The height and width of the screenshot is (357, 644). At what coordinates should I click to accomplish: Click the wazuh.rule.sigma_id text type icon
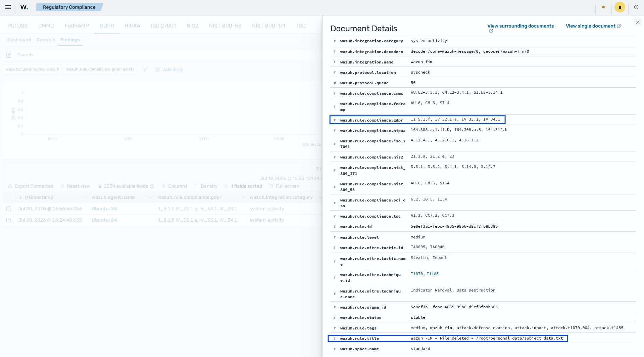[x=335, y=307]
